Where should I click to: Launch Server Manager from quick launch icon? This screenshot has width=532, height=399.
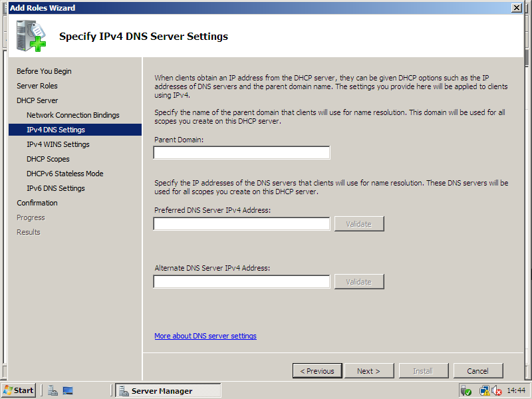click(53, 390)
